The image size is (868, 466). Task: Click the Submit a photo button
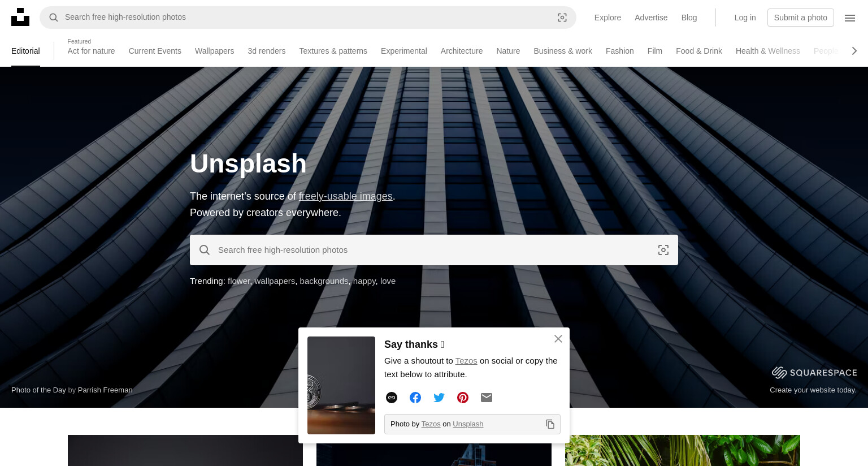pos(800,18)
